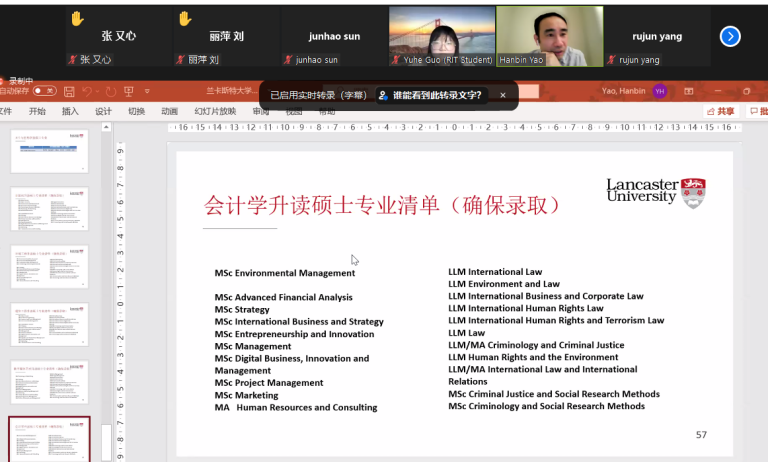Click the 共享 share button

click(720, 111)
